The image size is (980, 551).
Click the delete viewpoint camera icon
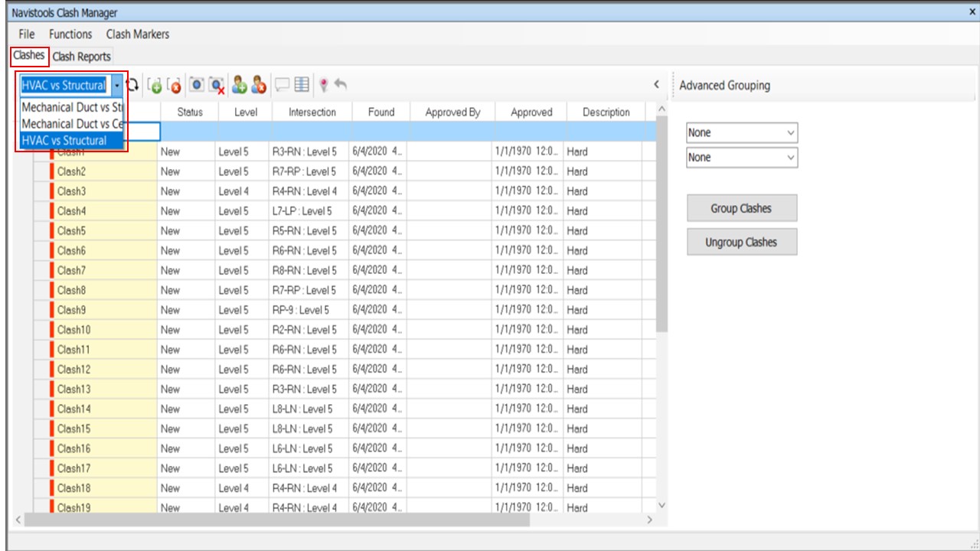217,85
